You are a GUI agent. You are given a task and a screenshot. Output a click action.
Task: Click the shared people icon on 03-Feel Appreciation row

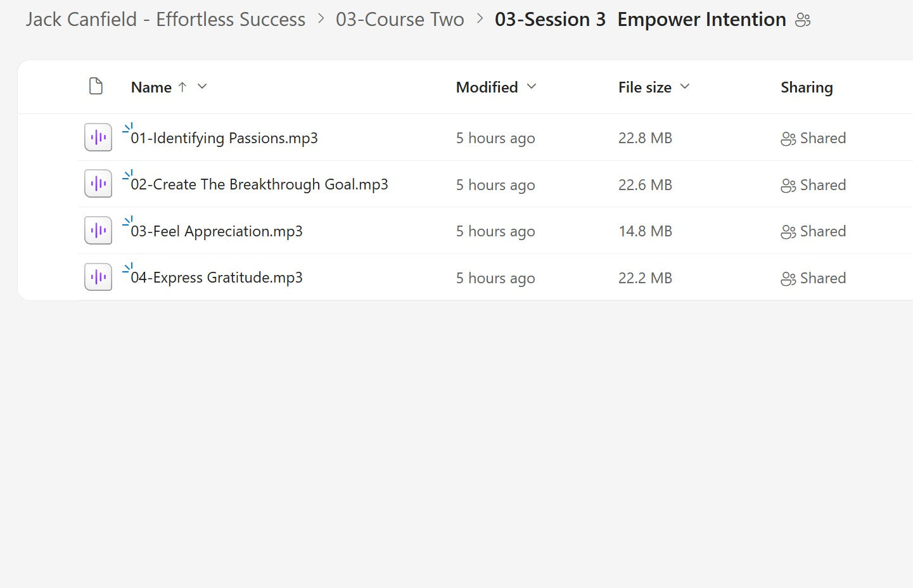pos(788,232)
